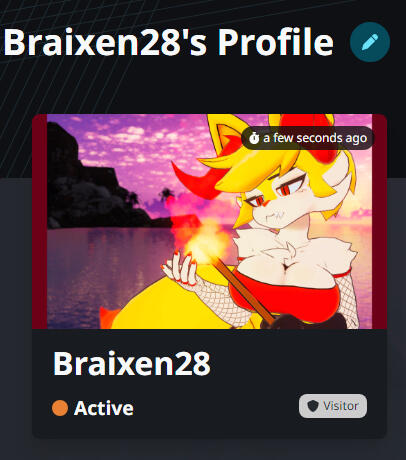Click the empty card area right of the username
The height and width of the screenshot is (460, 406).
297,363
